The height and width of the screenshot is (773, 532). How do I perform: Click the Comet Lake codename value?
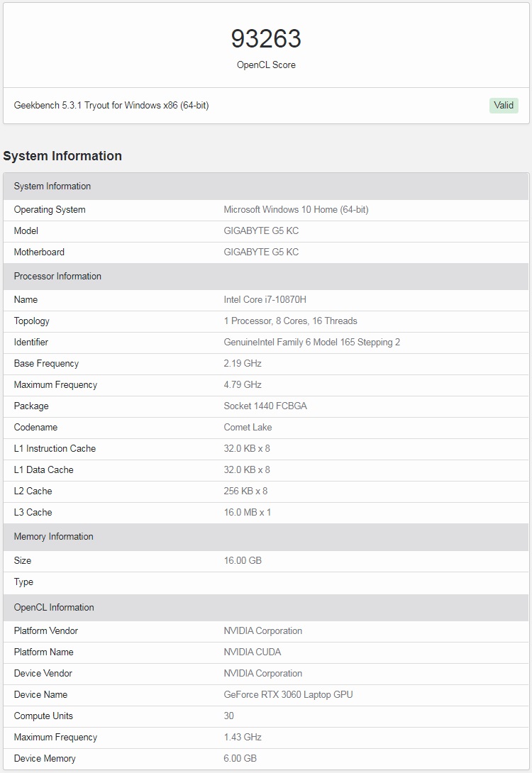click(x=248, y=428)
